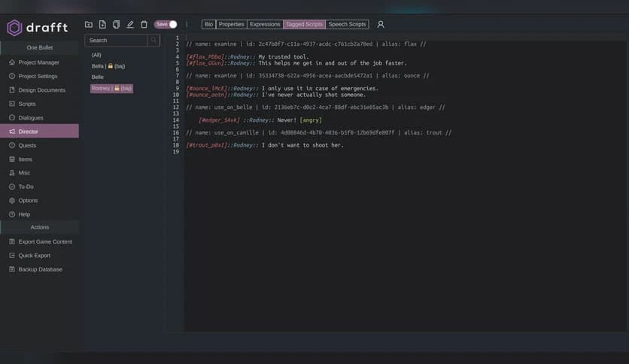Screen dimensions: 629x364
Task: Switch to the Properties tab
Action: pyautogui.click(x=232, y=25)
